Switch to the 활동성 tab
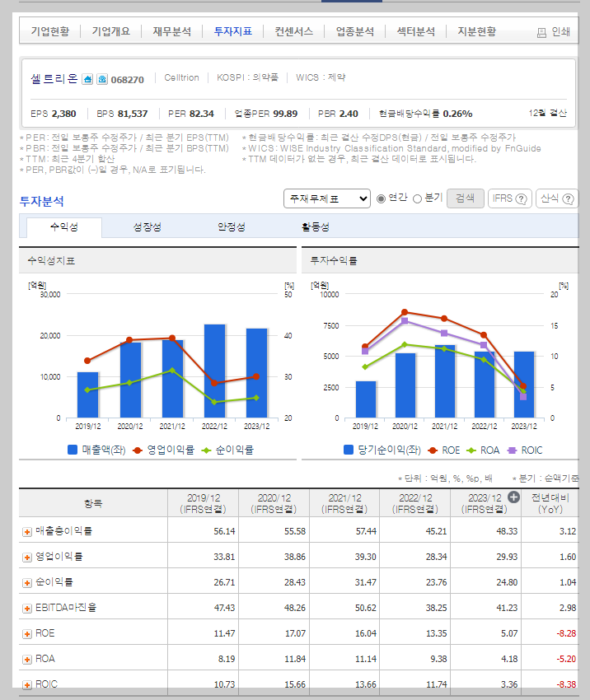Image resolution: width=590 pixels, height=700 pixels. point(316,226)
